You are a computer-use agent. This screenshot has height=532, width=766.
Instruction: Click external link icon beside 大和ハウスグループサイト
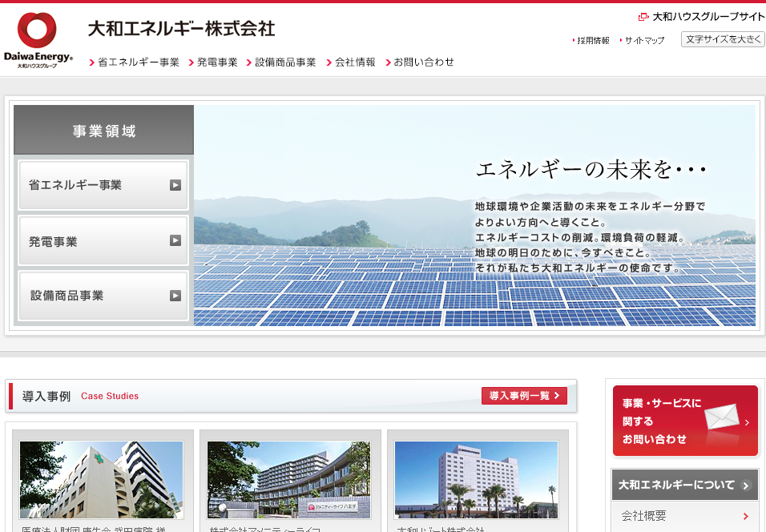643,17
